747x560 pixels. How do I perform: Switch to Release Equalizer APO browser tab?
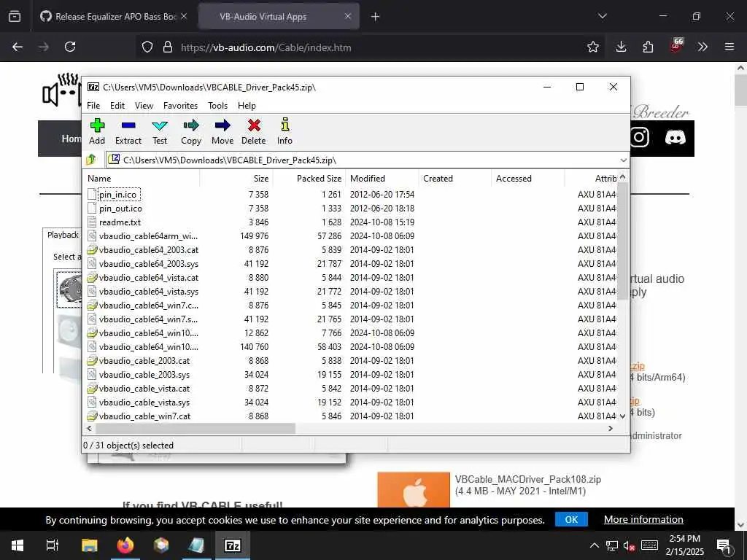115,17
